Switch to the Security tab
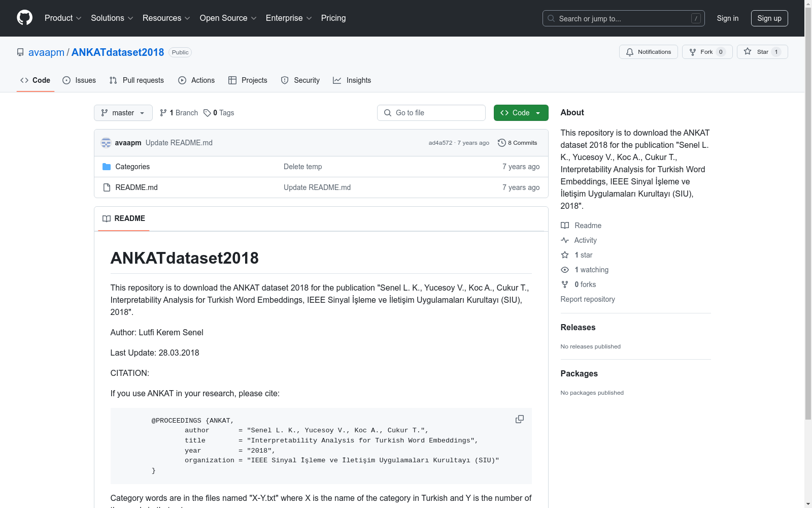 point(300,80)
